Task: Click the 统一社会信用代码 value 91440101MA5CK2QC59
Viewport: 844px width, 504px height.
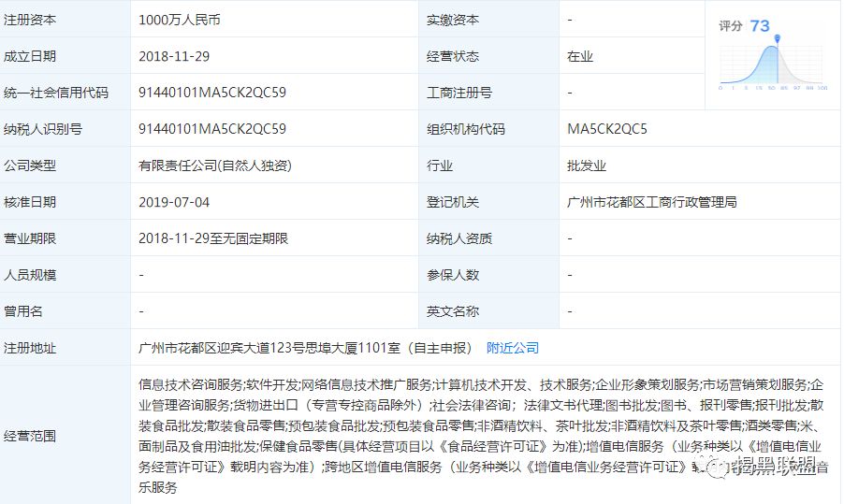Action: click(212, 93)
